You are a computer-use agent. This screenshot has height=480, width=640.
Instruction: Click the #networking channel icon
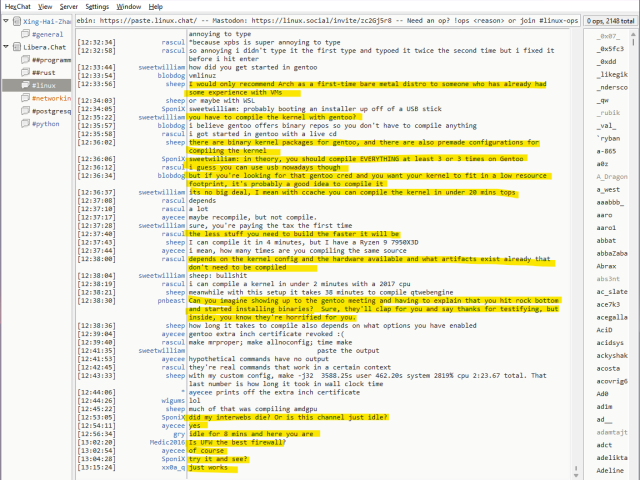[x=25, y=99]
